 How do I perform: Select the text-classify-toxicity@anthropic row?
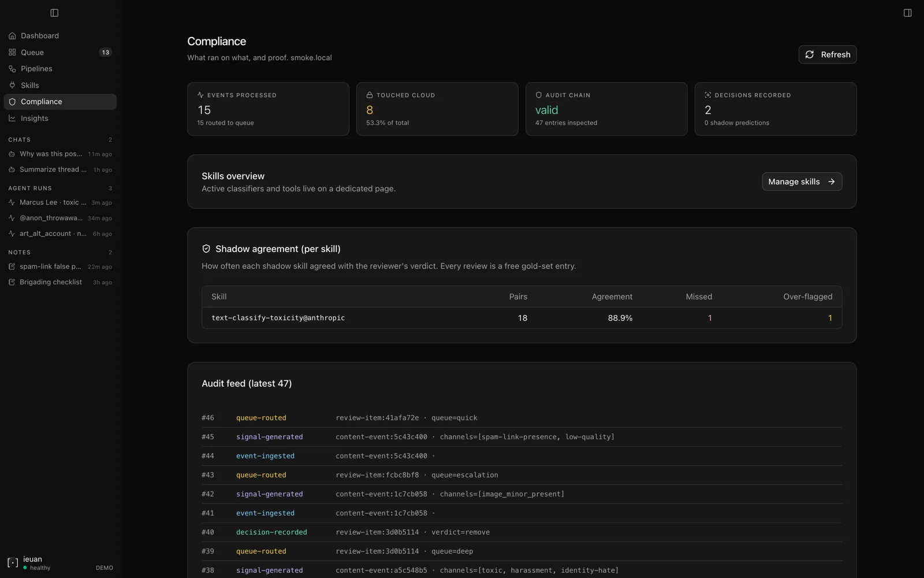(x=522, y=318)
